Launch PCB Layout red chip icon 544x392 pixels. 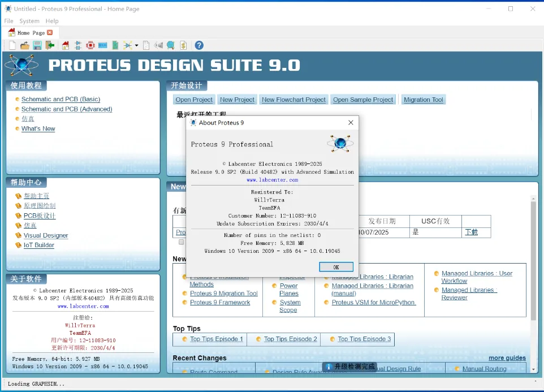90,45
